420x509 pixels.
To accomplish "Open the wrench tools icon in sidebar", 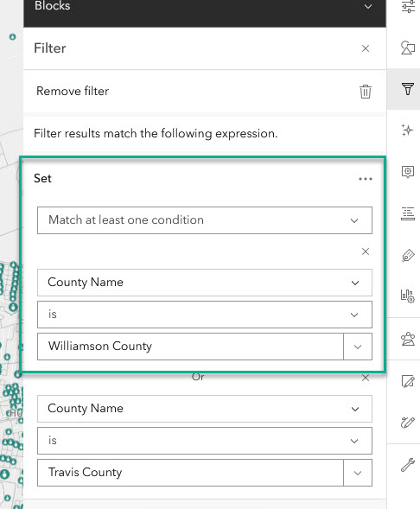I will [408, 465].
